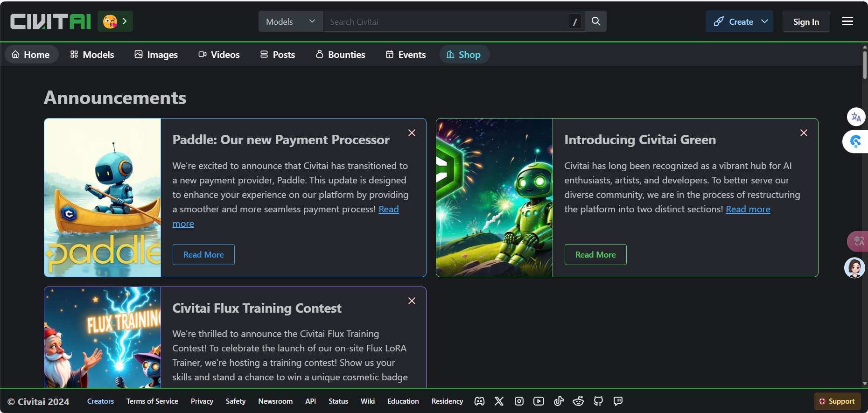
Task: Open the TikTok footer icon
Action: (559, 401)
